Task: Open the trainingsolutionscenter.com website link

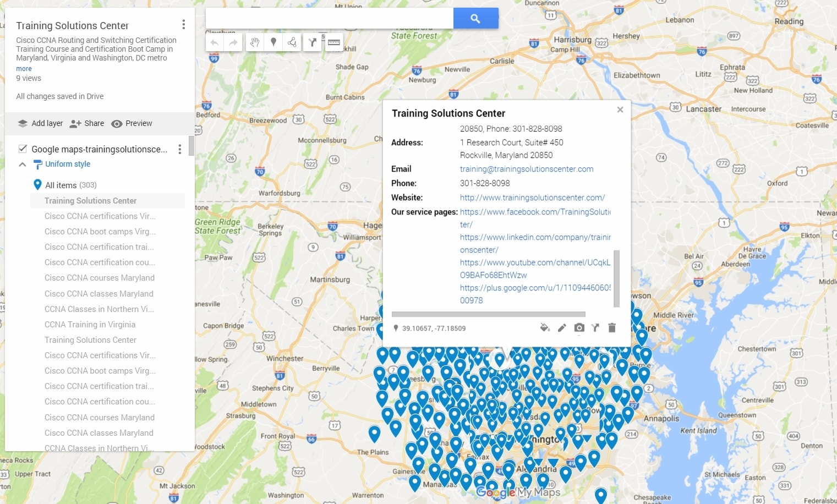Action: click(532, 198)
